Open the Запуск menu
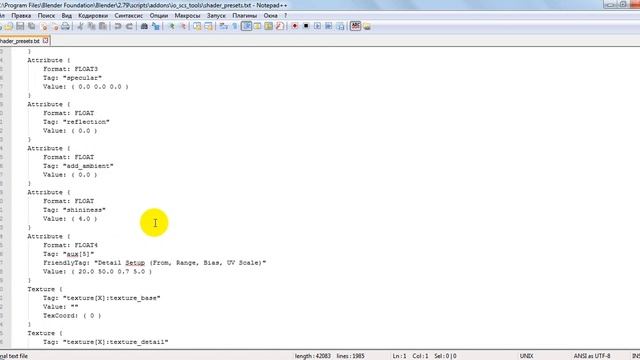This screenshot has width=640, height=360. pyautogui.click(x=216, y=16)
